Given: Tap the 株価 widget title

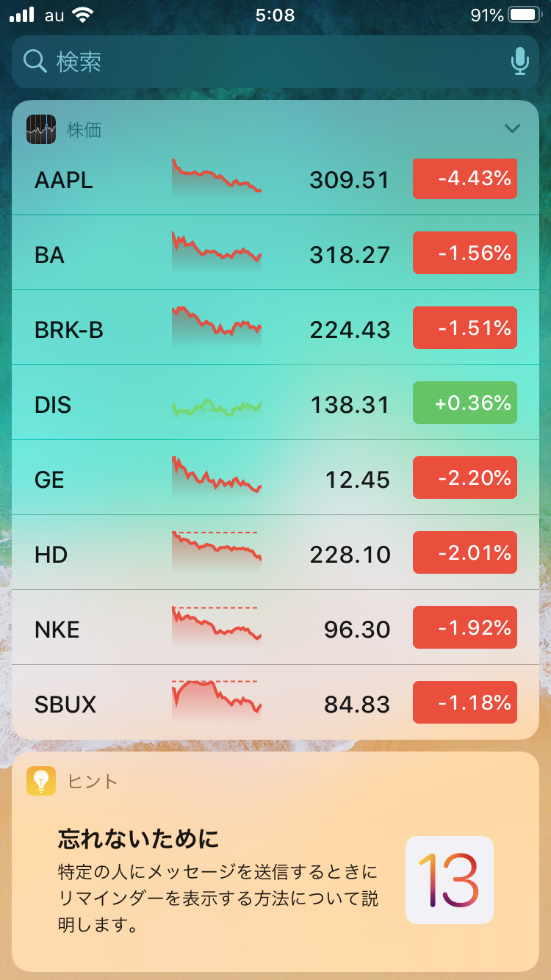Looking at the screenshot, I should click(x=84, y=130).
